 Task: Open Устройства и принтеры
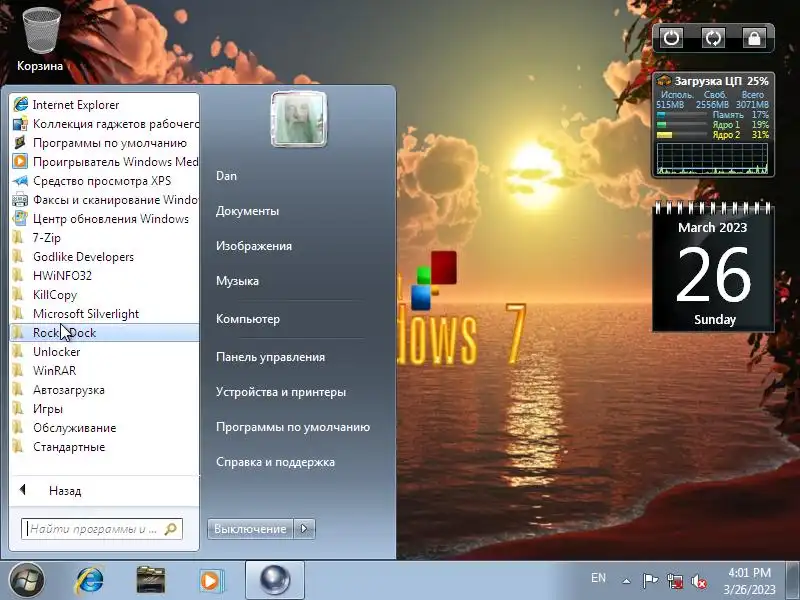281,392
